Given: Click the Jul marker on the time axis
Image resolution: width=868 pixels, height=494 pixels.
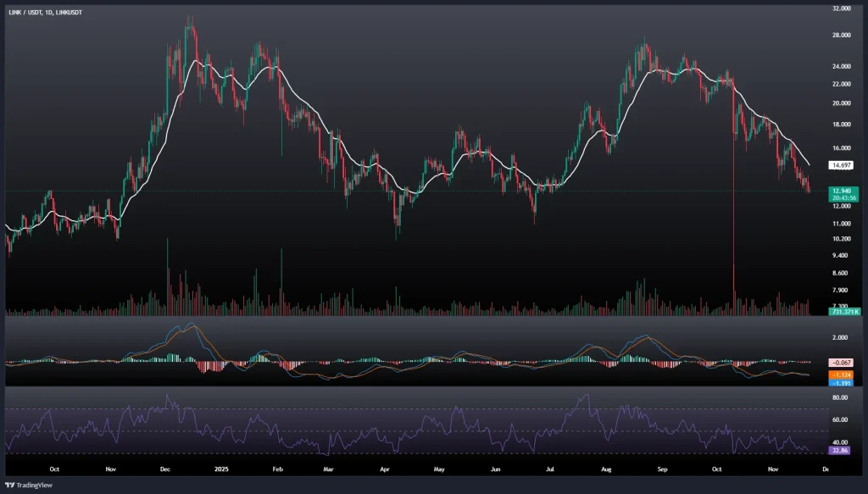Looking at the screenshot, I should [x=550, y=468].
